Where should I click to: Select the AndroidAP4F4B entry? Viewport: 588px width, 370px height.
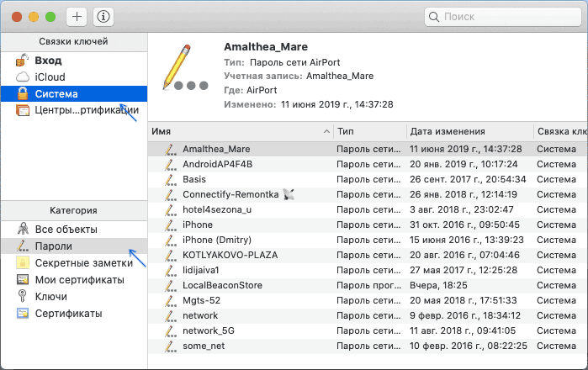tap(368, 164)
